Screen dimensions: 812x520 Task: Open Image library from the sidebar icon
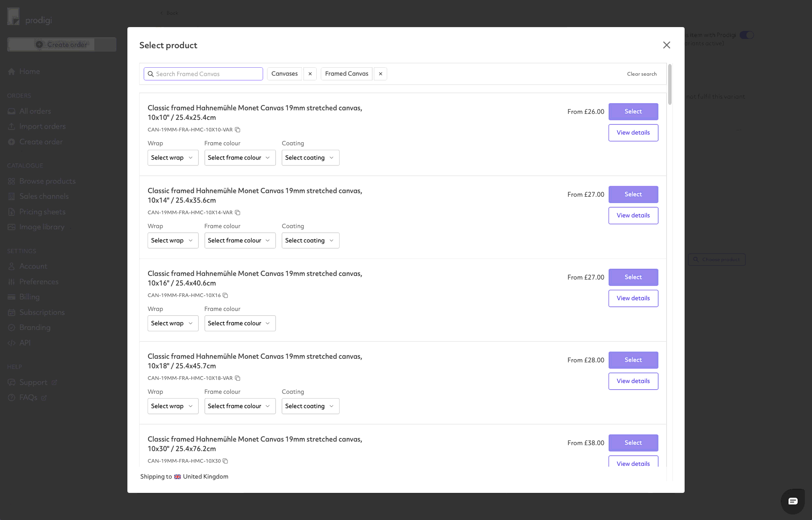coord(12,227)
